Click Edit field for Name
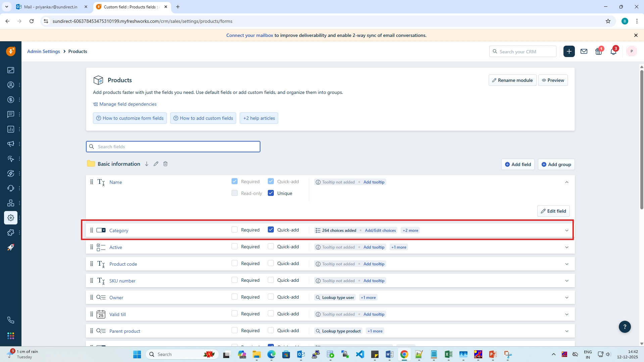The width and height of the screenshot is (644, 362). tap(553, 211)
